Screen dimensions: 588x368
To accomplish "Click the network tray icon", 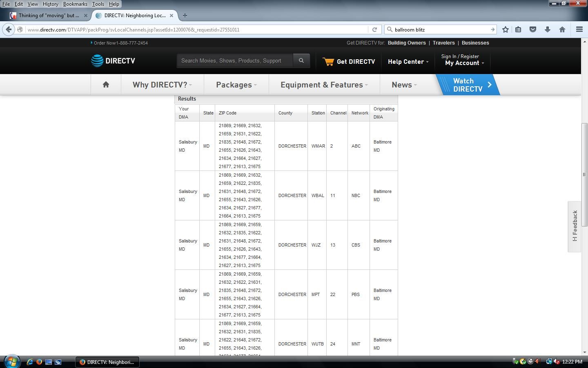I will [x=549, y=361].
